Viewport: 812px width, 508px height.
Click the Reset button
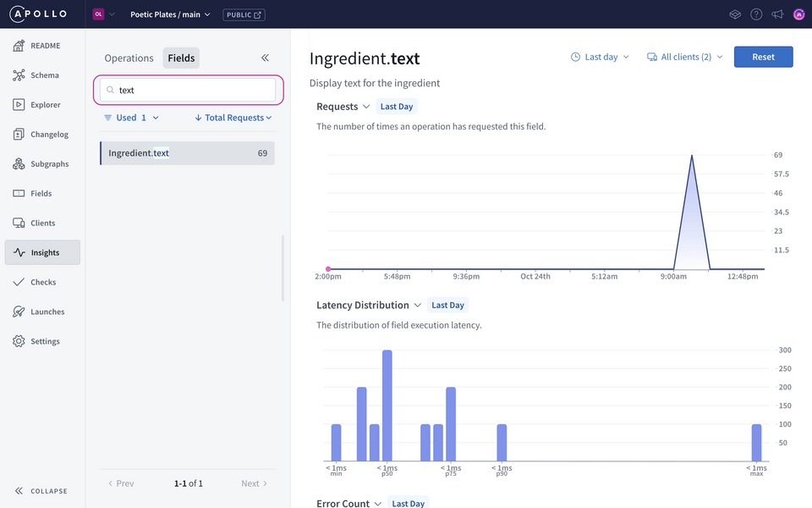[x=763, y=57]
